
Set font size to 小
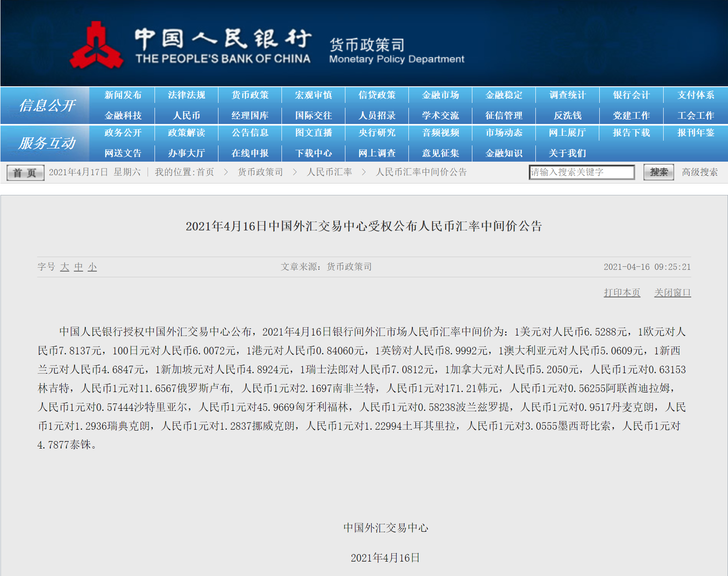pyautogui.click(x=92, y=267)
